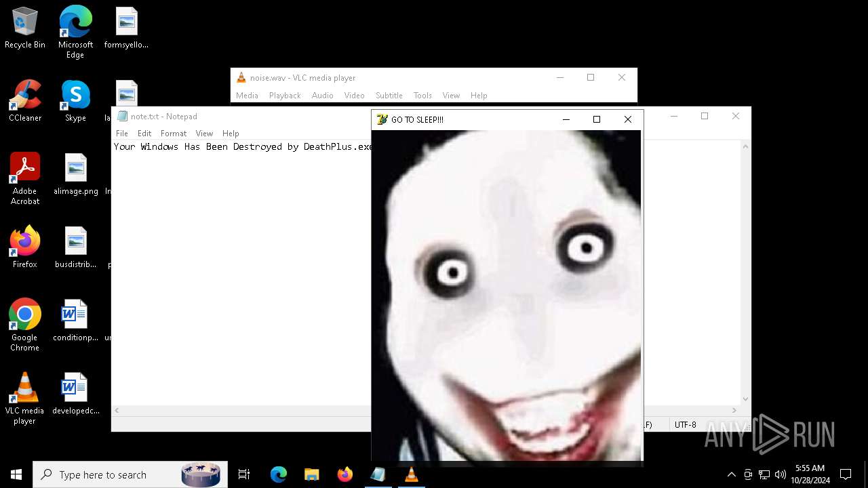Maximize the VLC media player window
Image resolution: width=868 pixels, height=488 pixels.
(591, 77)
